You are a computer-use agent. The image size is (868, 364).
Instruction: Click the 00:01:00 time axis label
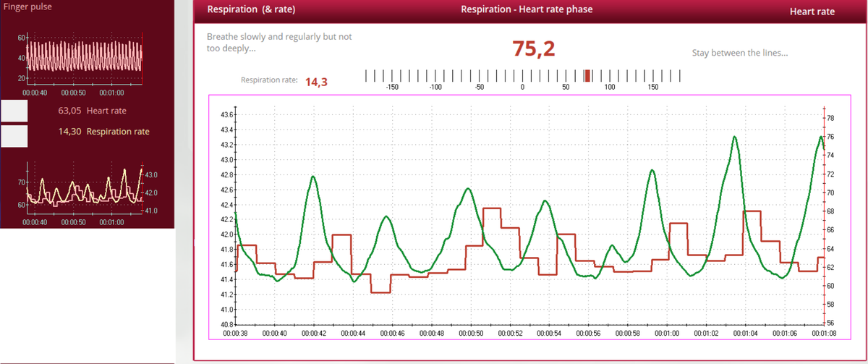667,334
